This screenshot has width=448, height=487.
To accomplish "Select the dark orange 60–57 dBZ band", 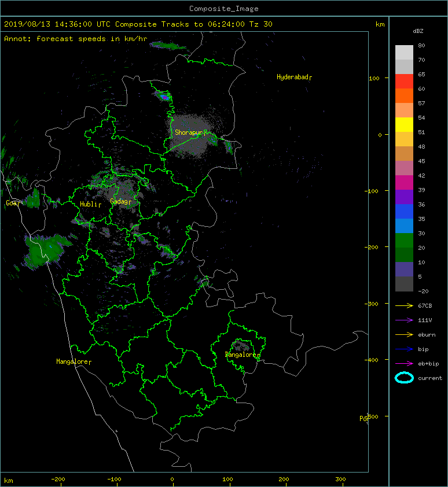I will point(404,95).
